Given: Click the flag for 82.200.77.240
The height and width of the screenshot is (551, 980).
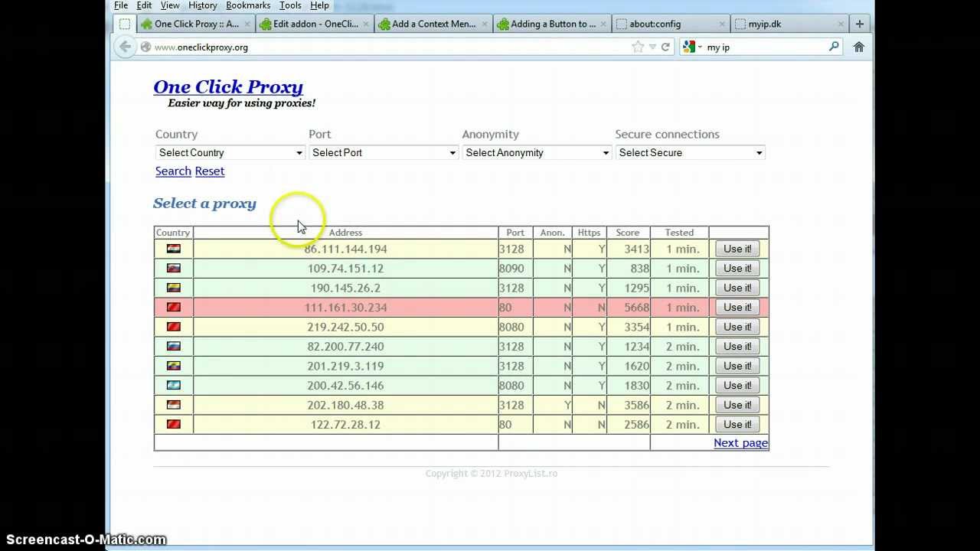Looking at the screenshot, I should [174, 346].
